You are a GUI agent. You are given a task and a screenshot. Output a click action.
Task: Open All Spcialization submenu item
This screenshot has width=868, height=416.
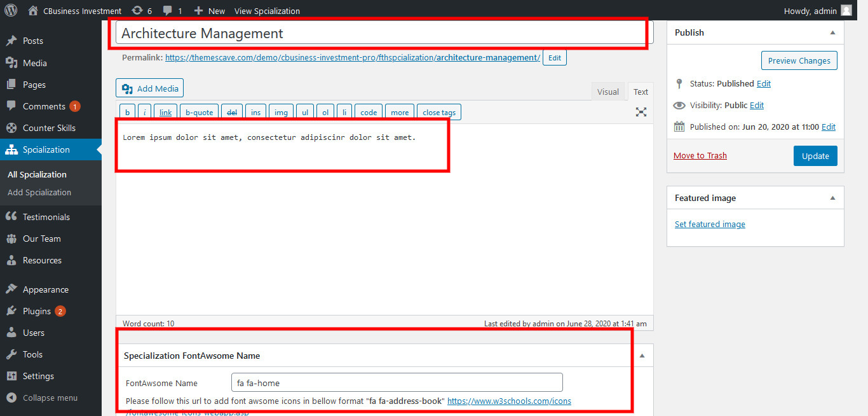point(37,174)
